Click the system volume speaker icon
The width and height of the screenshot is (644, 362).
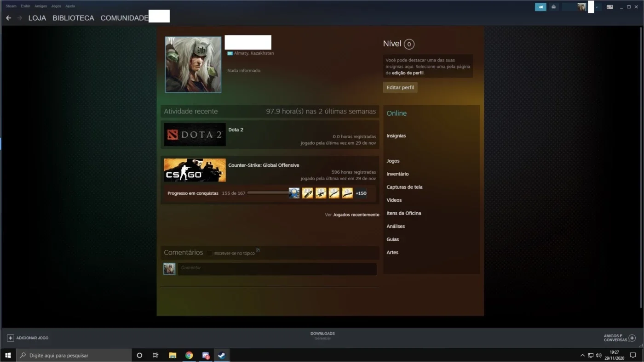coord(599,355)
